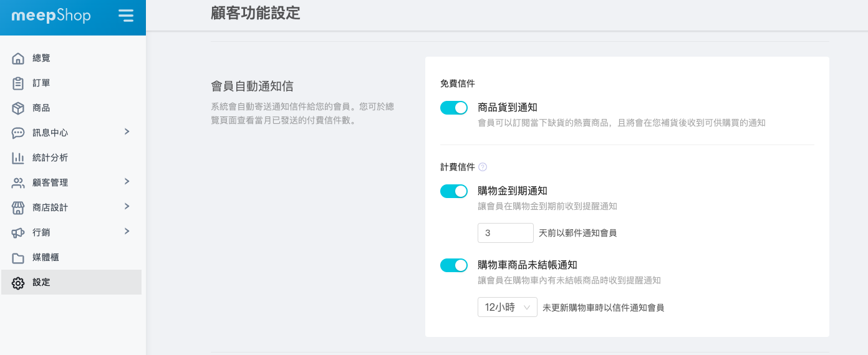Image resolution: width=868 pixels, height=355 pixels.
Task: Select 商店設計 in the sidebar
Action: [50, 207]
